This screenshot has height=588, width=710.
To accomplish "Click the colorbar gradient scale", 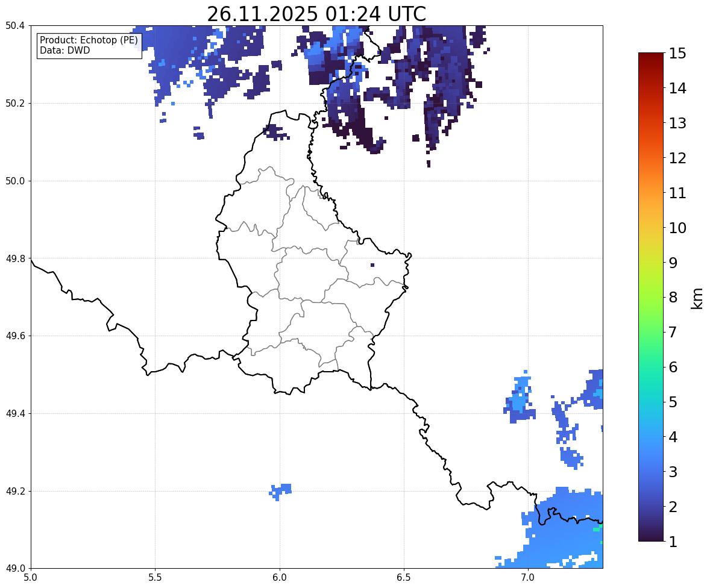I will (x=651, y=297).
